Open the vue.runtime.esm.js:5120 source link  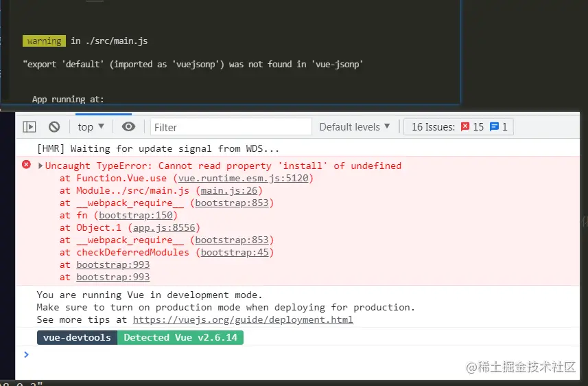coord(243,178)
